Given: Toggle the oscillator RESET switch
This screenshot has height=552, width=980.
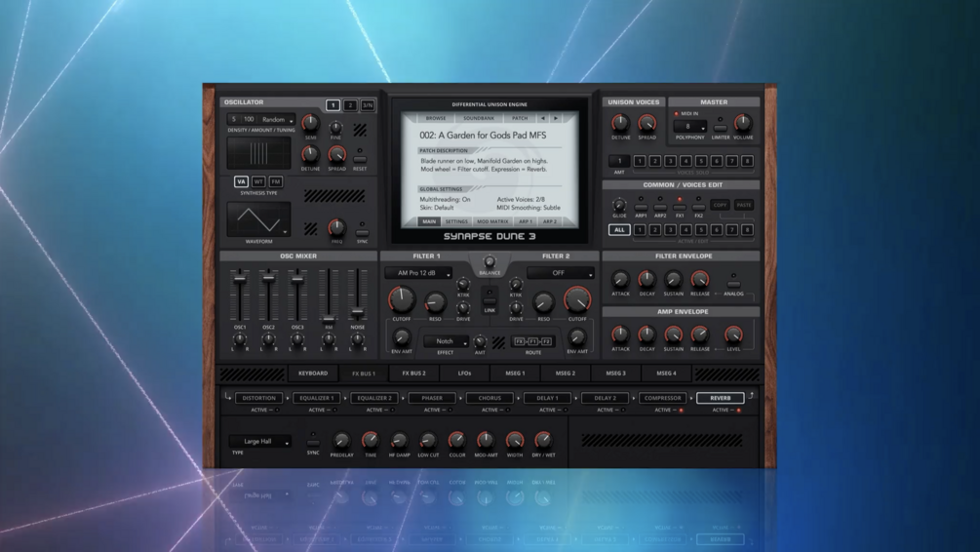Looking at the screenshot, I should coord(360,159).
